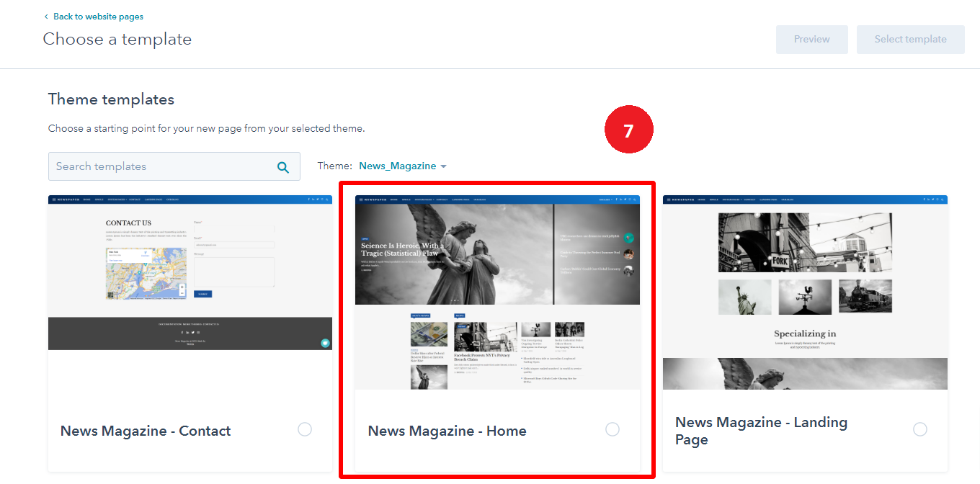
Task: Open the Landing Page template preview image
Action: pos(805,292)
